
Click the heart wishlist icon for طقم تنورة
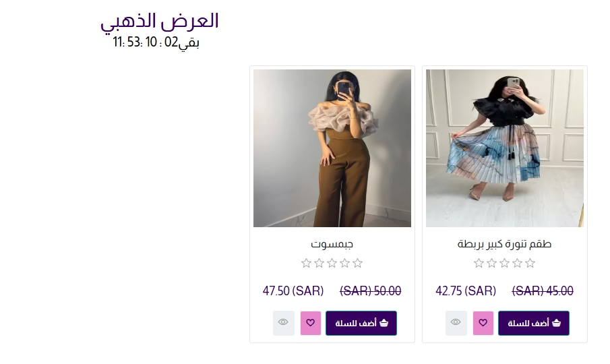click(x=483, y=323)
